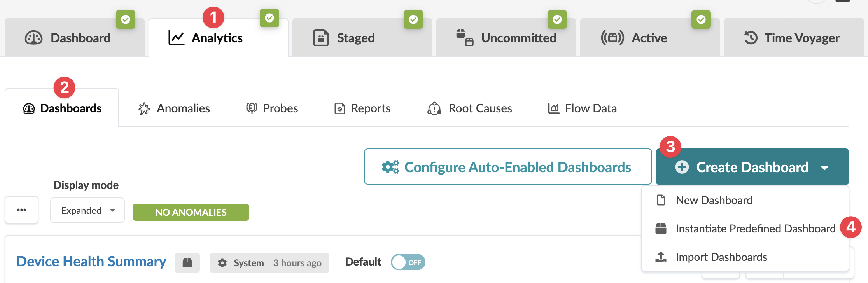Toggle the Default switch for Device Health Summary
This screenshot has width=868, height=283.
point(408,262)
